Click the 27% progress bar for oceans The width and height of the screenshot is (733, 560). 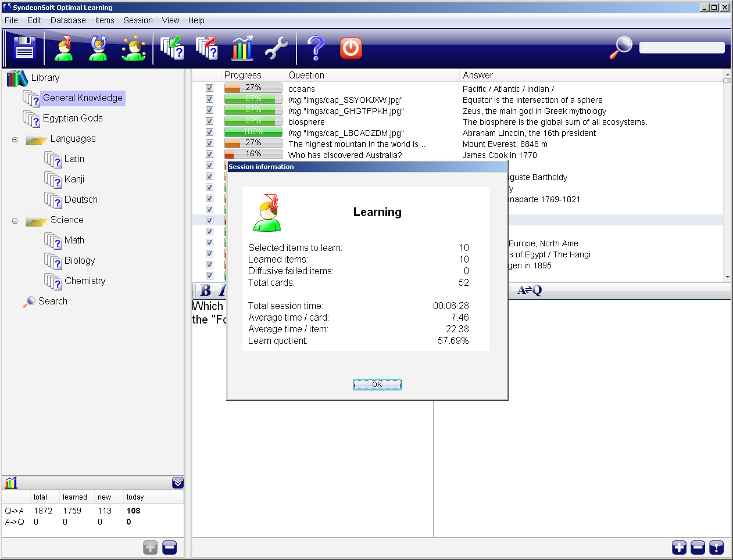[253, 88]
